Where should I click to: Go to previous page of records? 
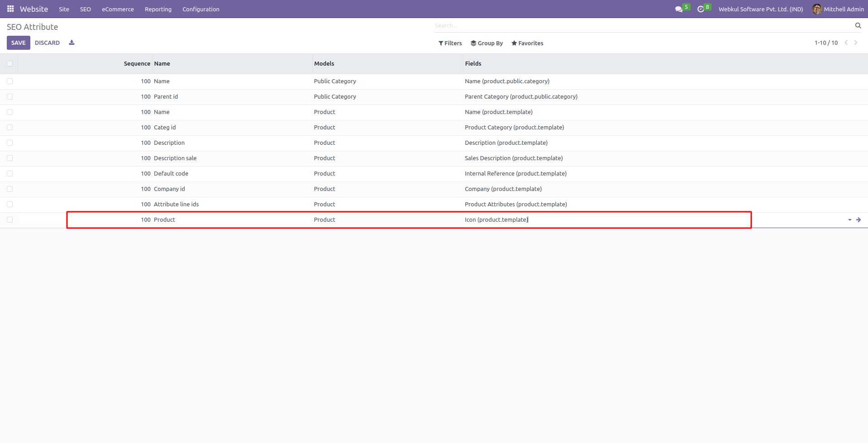pyautogui.click(x=846, y=43)
